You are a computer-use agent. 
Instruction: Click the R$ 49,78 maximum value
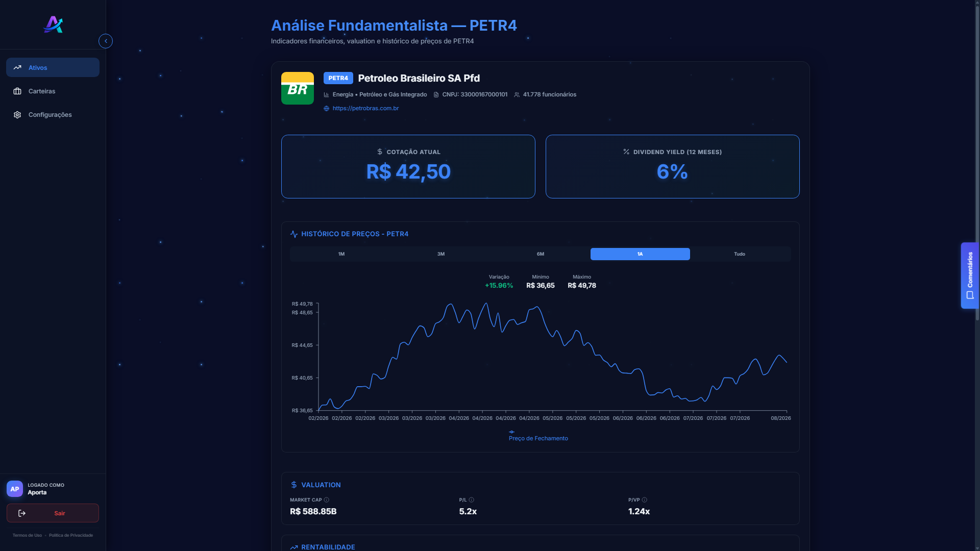point(582,286)
